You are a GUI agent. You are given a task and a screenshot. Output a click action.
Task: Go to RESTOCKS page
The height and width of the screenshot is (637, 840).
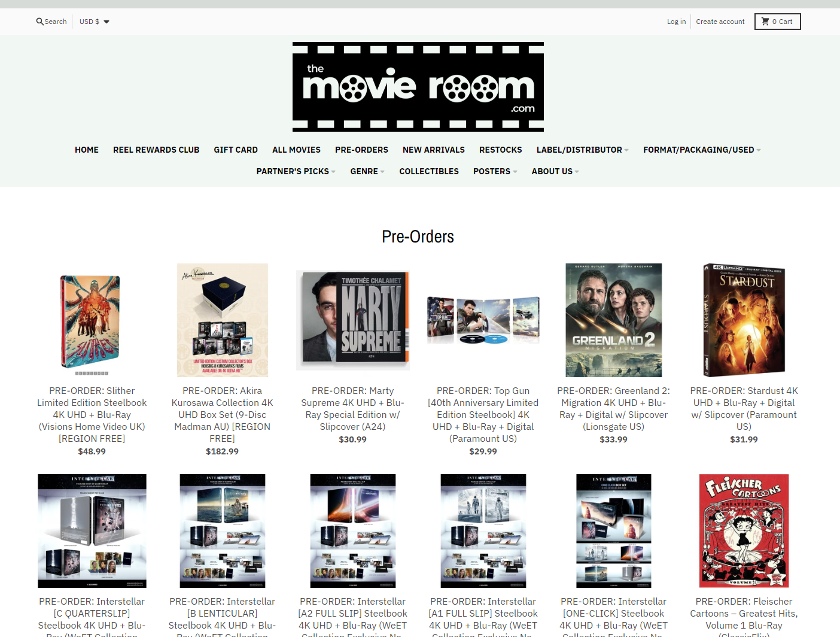click(x=501, y=150)
